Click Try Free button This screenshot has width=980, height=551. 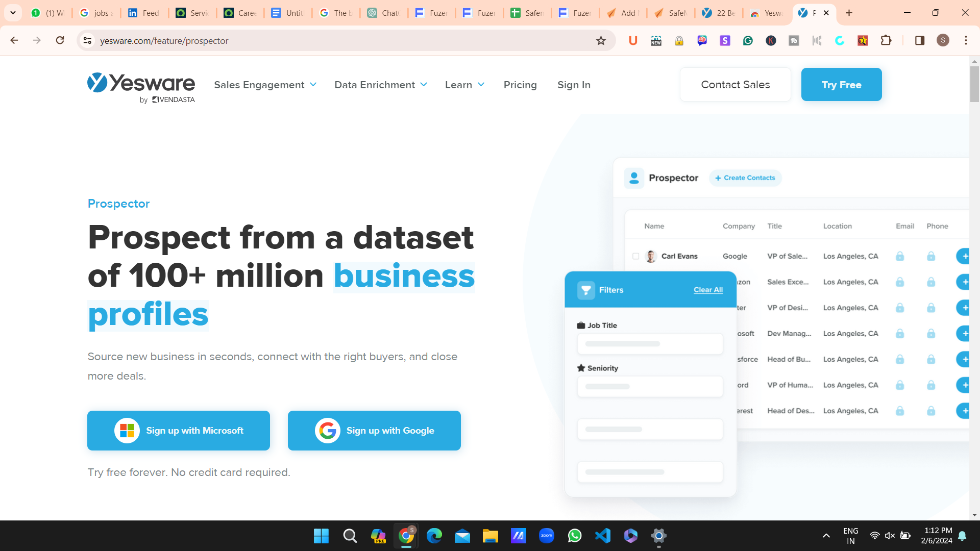coord(841,85)
